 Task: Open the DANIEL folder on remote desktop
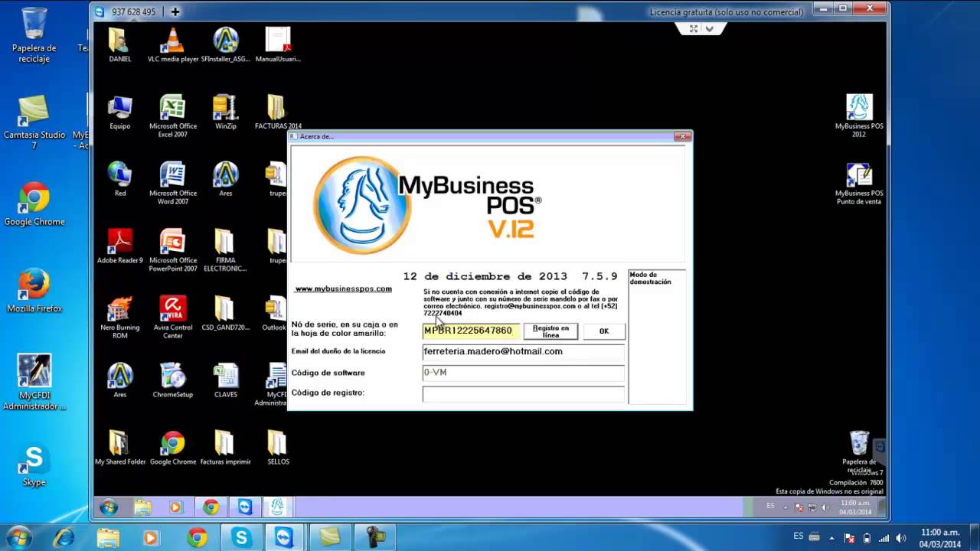[119, 44]
